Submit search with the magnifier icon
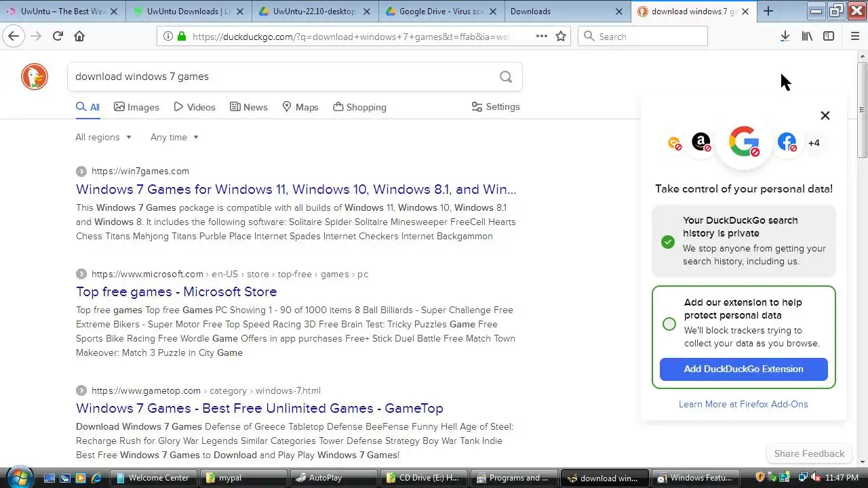This screenshot has width=868, height=488. click(506, 77)
